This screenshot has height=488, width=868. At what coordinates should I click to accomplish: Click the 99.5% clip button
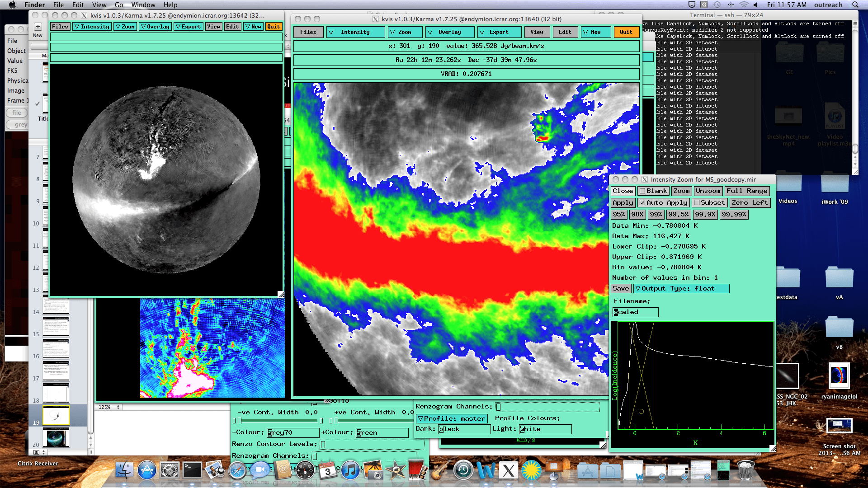[679, 215]
